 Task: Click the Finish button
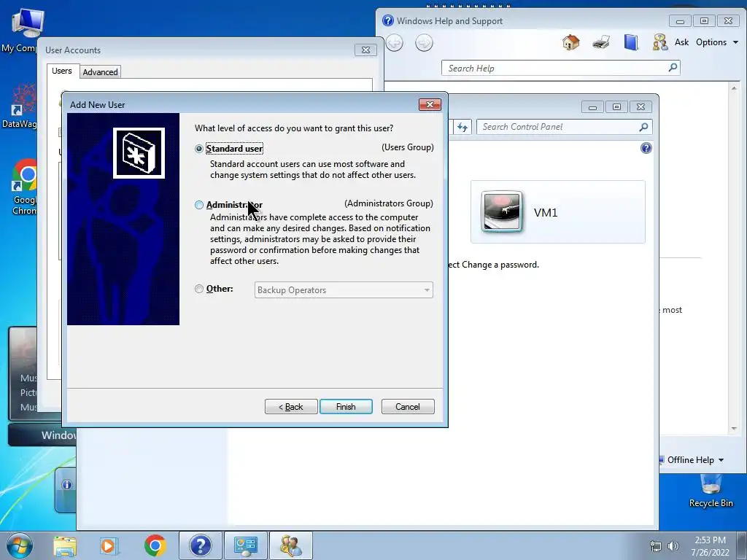(346, 407)
